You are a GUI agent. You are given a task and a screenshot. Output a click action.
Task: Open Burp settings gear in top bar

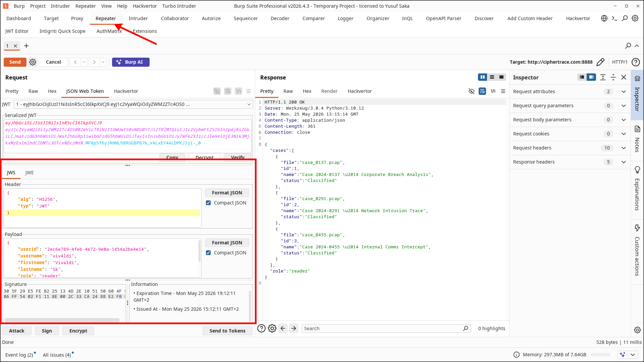(x=635, y=18)
